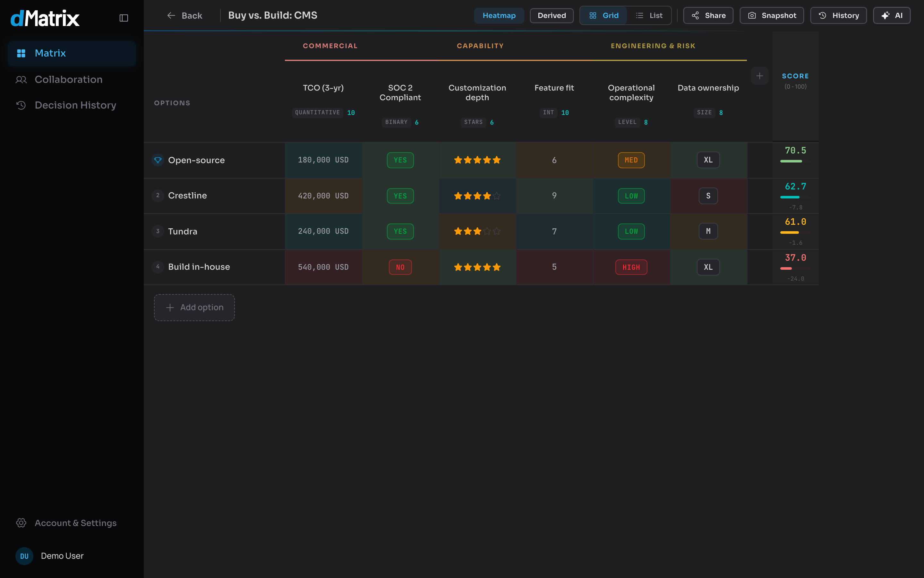Viewport: 924px width, 578px height.
Task: Take a Snapshot of the matrix
Action: point(772,16)
